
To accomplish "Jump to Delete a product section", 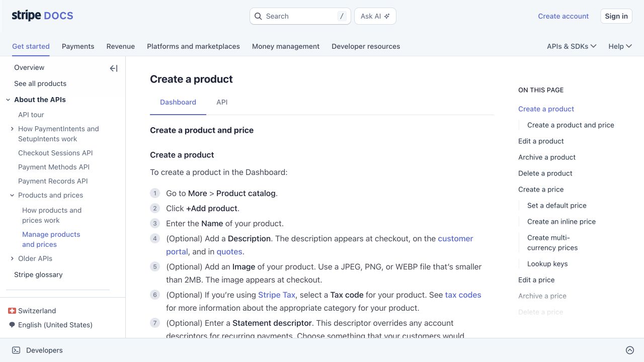I will pos(545,173).
